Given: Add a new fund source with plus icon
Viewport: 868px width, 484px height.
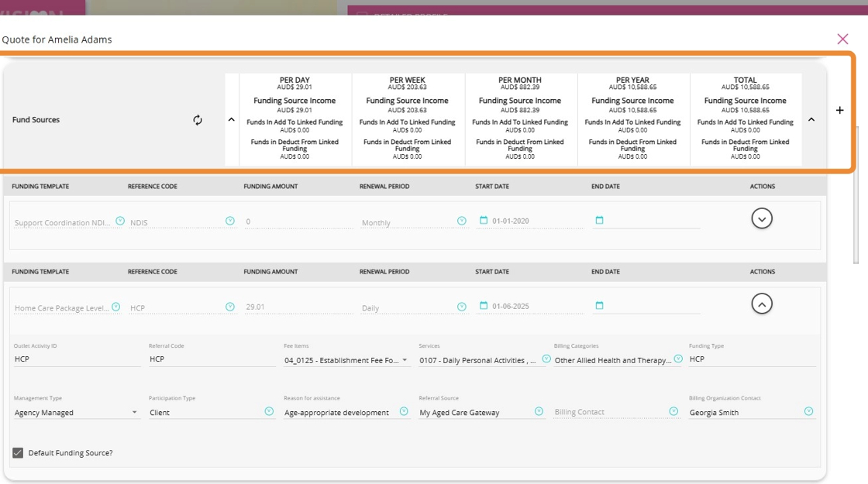Looking at the screenshot, I should tap(840, 110).
